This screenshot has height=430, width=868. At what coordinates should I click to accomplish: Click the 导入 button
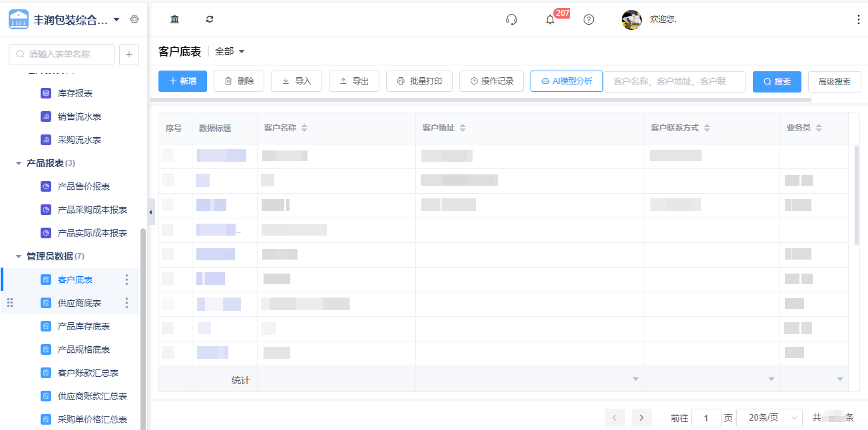coord(296,81)
